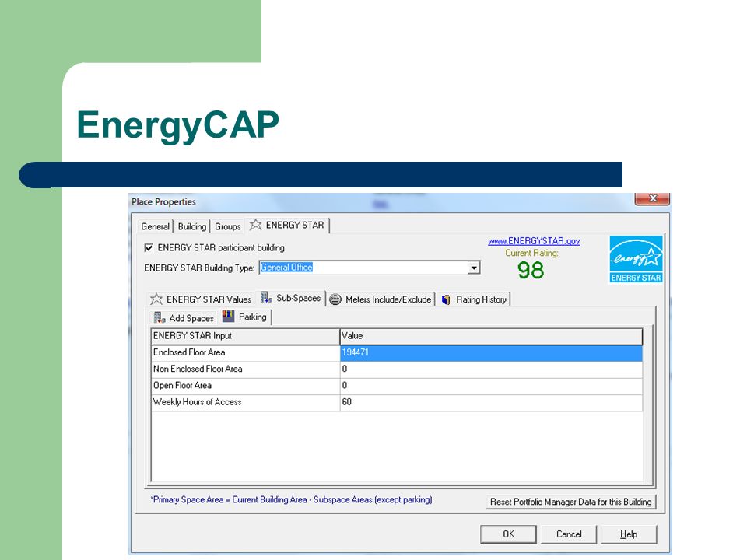747x560 pixels.
Task: Toggle ENERGY STAR participant building checkbox
Action: 149,247
